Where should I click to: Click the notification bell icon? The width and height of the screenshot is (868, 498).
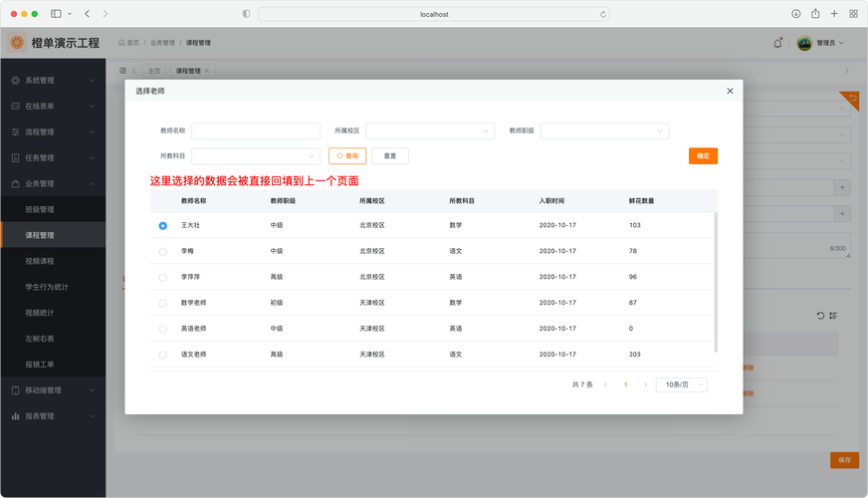[777, 43]
